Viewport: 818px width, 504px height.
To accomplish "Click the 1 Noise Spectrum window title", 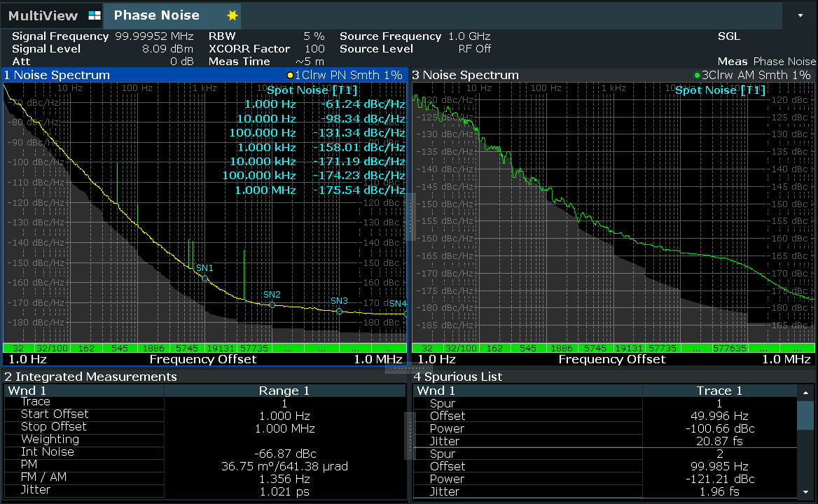I will (x=57, y=75).
